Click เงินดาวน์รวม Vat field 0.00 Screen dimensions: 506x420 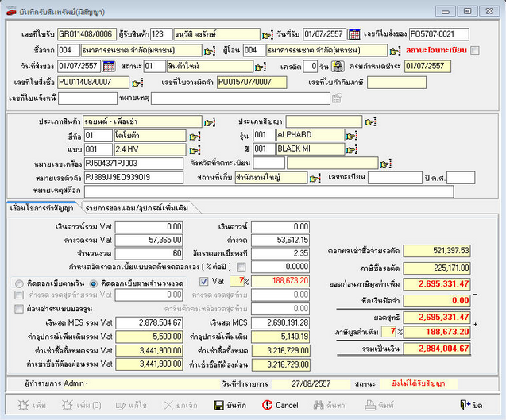[149, 227]
